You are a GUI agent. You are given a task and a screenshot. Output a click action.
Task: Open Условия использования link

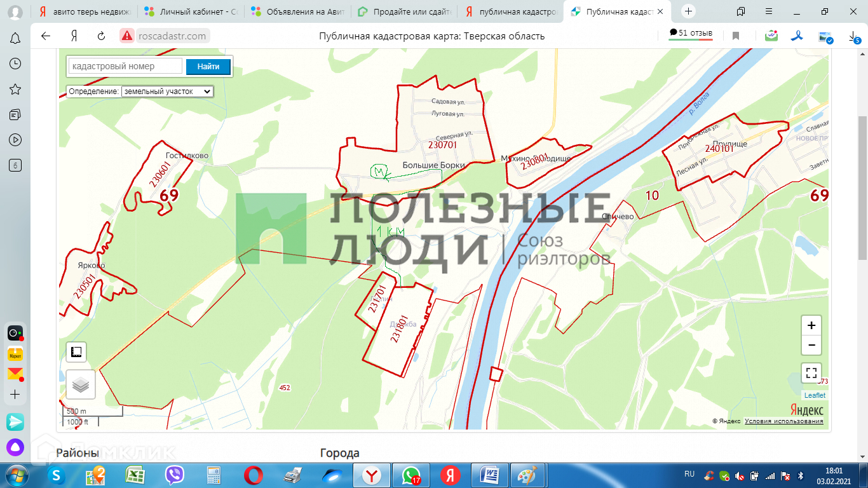[x=784, y=421]
